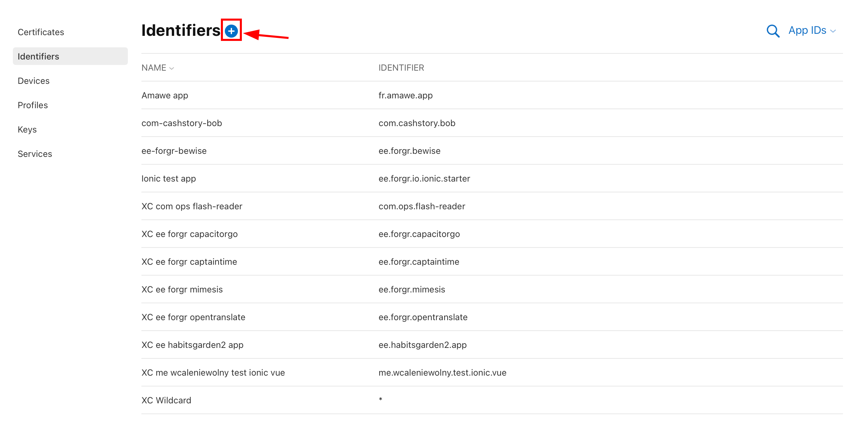This screenshot has height=426, width=868.
Task: Click the blue plus icon to register identifier
Action: [x=232, y=31]
